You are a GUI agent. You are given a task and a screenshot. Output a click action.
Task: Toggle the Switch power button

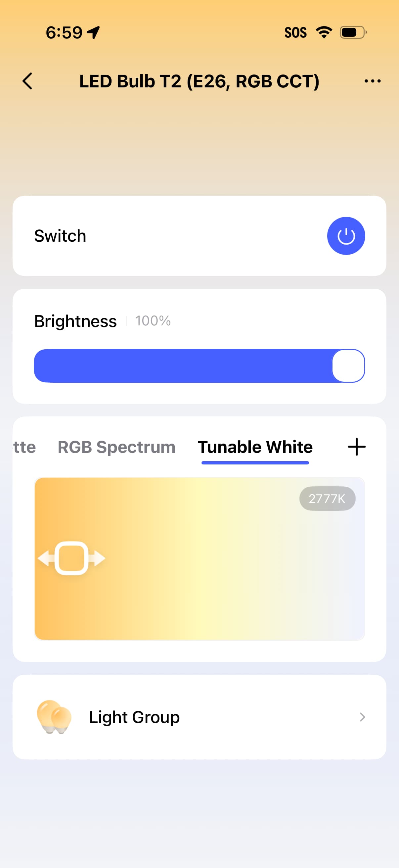coord(346,236)
